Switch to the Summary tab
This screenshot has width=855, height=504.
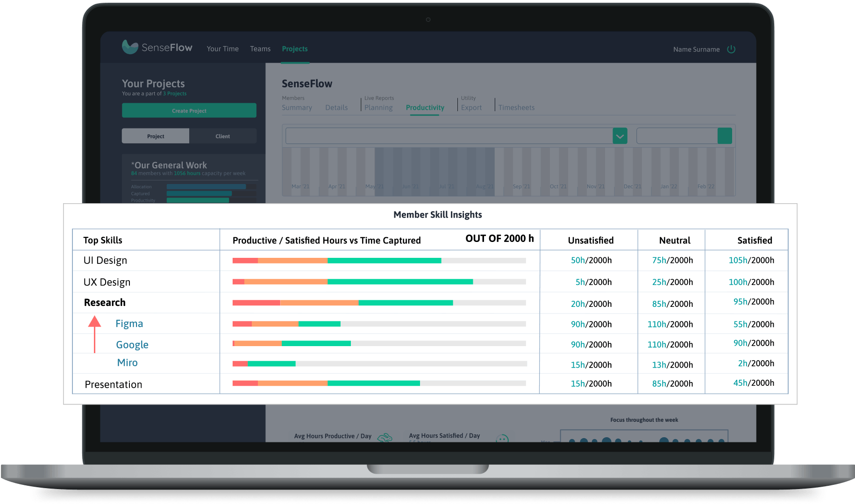(297, 107)
